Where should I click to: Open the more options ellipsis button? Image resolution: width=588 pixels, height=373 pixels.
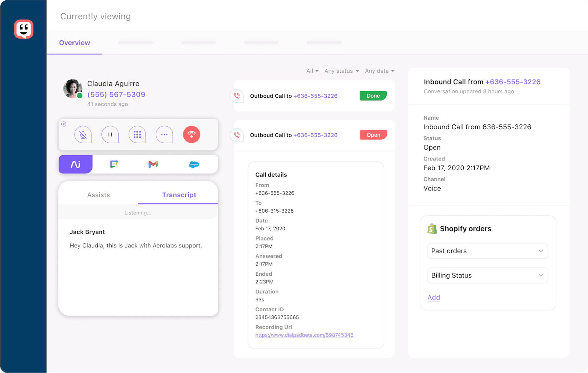(x=164, y=135)
